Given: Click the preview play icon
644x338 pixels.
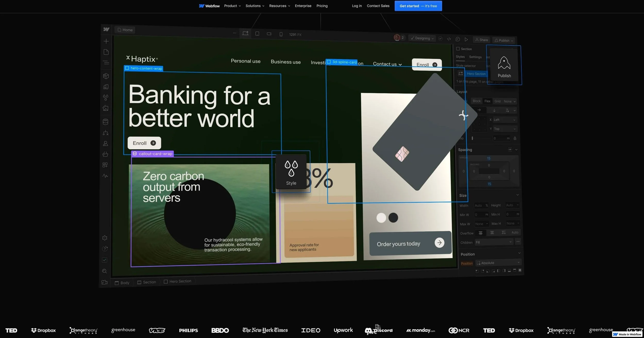Looking at the screenshot, I should [x=466, y=39].
